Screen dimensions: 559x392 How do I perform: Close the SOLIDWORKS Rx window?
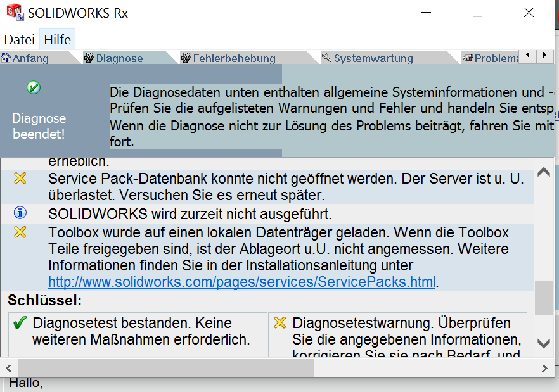click(x=529, y=13)
